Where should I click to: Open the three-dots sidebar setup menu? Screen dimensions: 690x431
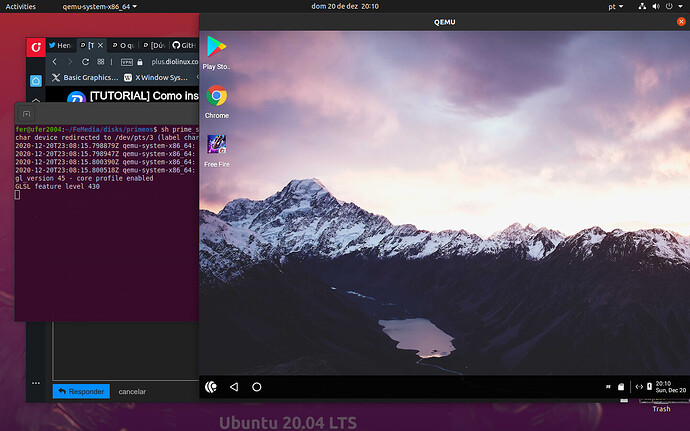point(36,383)
